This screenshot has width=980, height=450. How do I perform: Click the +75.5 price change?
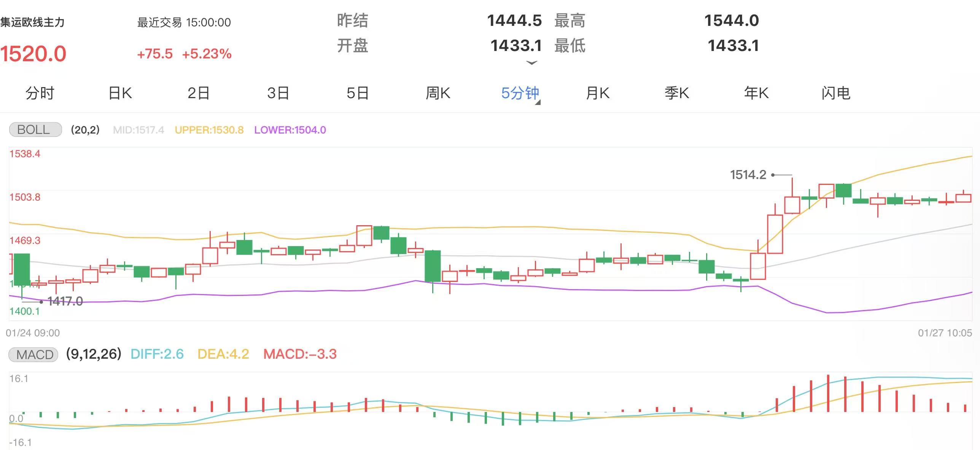pyautogui.click(x=155, y=54)
